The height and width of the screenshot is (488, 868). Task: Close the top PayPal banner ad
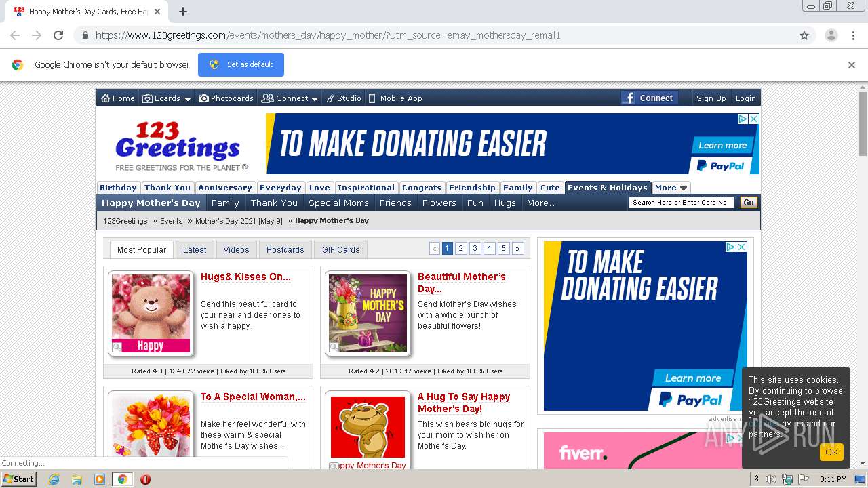point(753,119)
